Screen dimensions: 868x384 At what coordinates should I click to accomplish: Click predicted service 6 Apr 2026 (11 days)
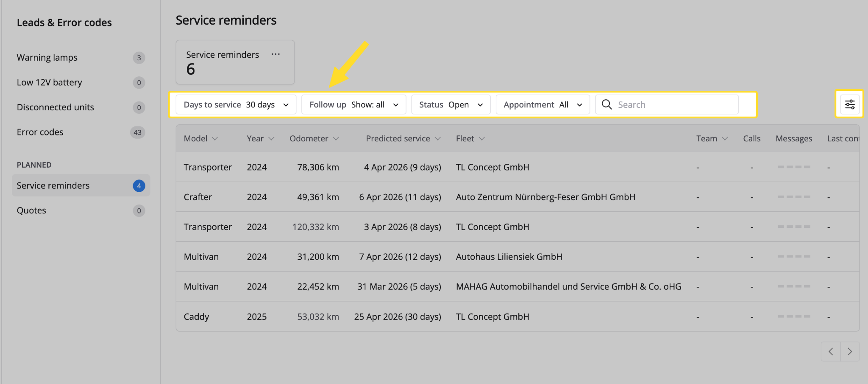click(400, 197)
